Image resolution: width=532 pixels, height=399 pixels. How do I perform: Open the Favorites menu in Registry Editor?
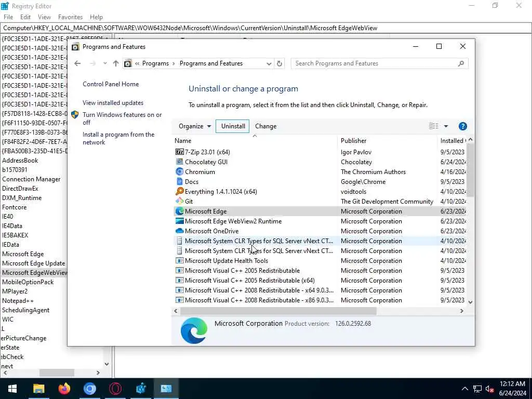pyautogui.click(x=70, y=17)
